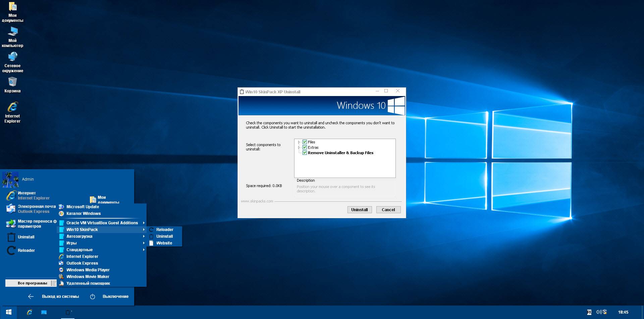Click the power icon next to Выключение

pyautogui.click(x=93, y=297)
